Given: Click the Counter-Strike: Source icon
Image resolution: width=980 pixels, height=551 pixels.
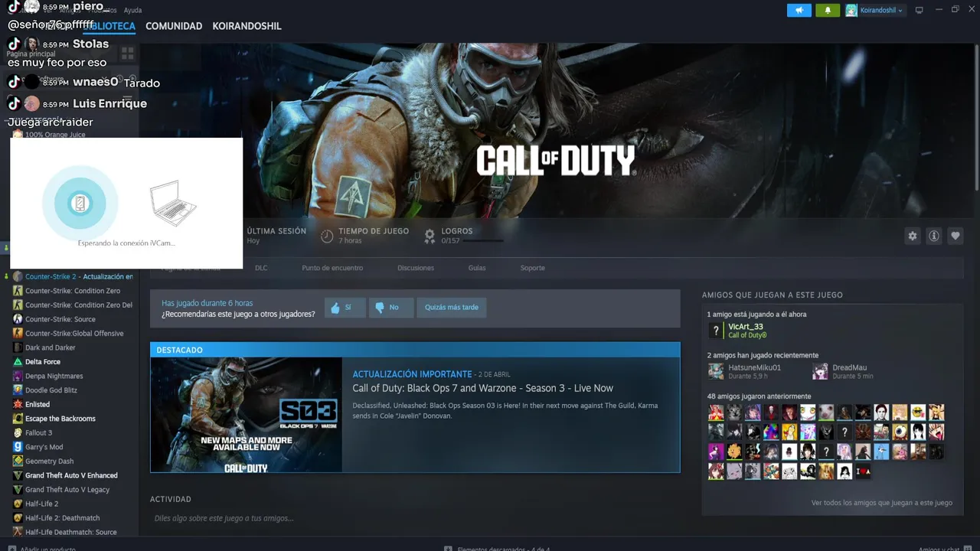Looking at the screenshot, I should point(18,320).
